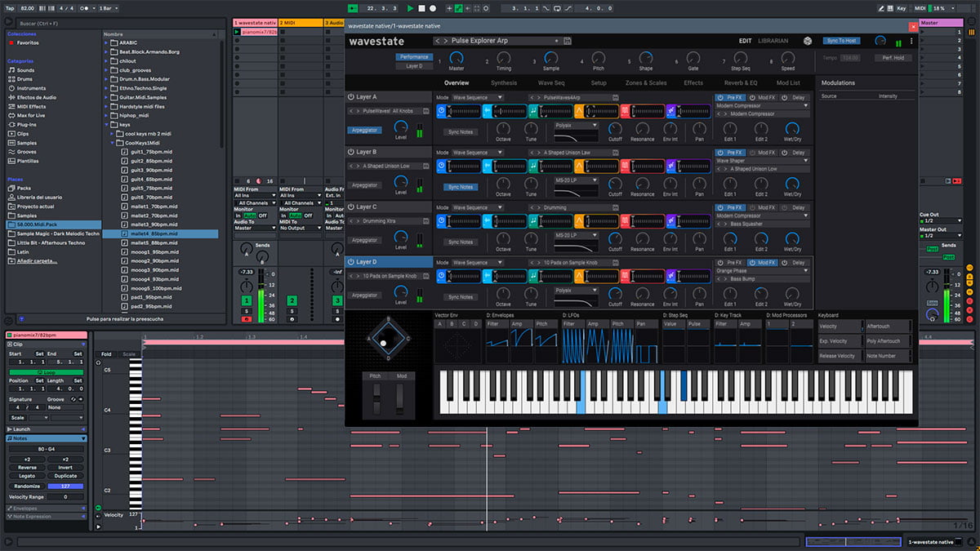Click the Speed macro knob in wavestate
This screenshot has width=980, height=551.
(x=787, y=59)
